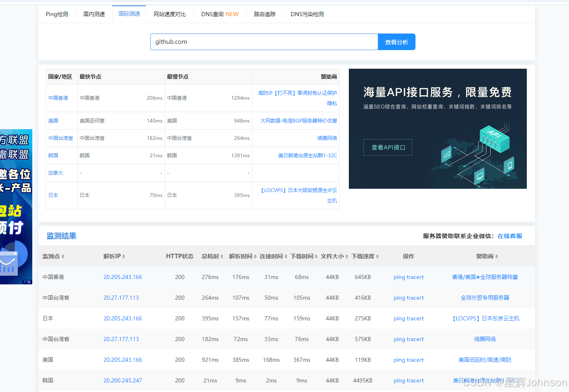Open the 网站速度对比 tab
Image resolution: width=569 pixels, height=392 pixels.
pyautogui.click(x=170, y=14)
